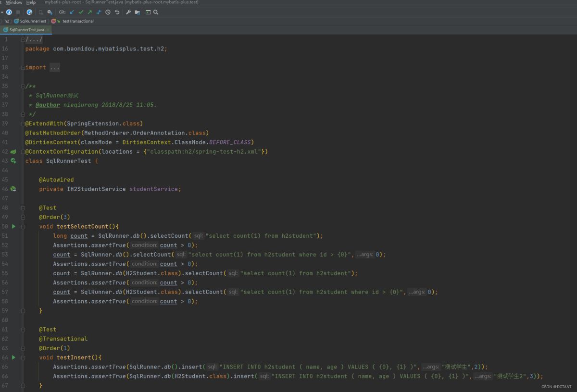Run testInsert using gutter play arrow
Viewport: 577px width, 392px height.
pos(13,357)
